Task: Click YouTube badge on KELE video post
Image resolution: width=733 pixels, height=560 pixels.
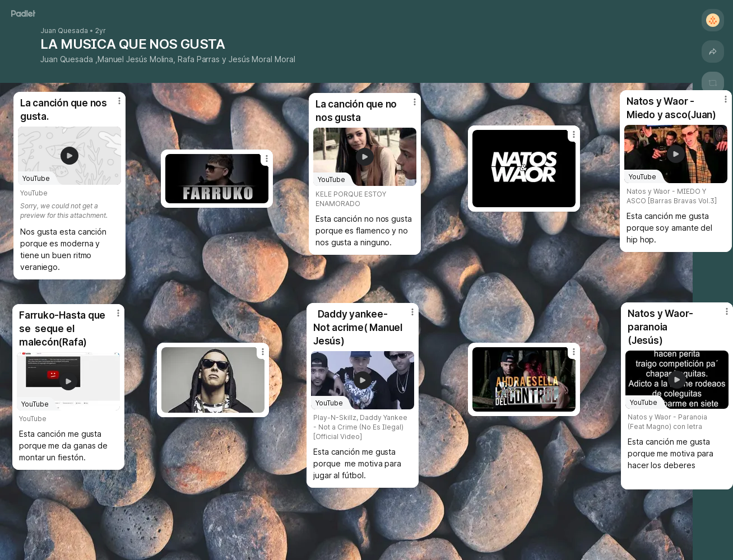Action: tap(331, 180)
